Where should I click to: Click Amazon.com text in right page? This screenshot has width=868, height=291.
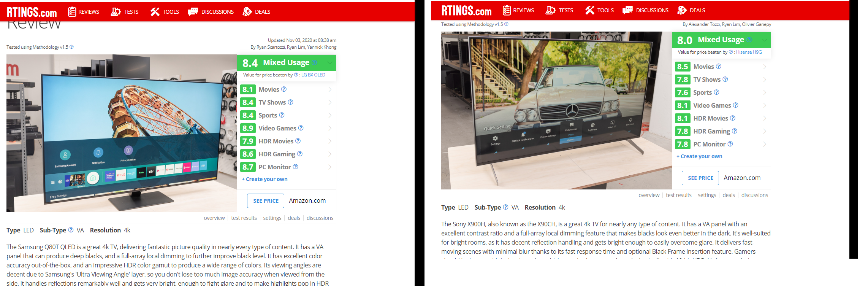pyautogui.click(x=742, y=178)
